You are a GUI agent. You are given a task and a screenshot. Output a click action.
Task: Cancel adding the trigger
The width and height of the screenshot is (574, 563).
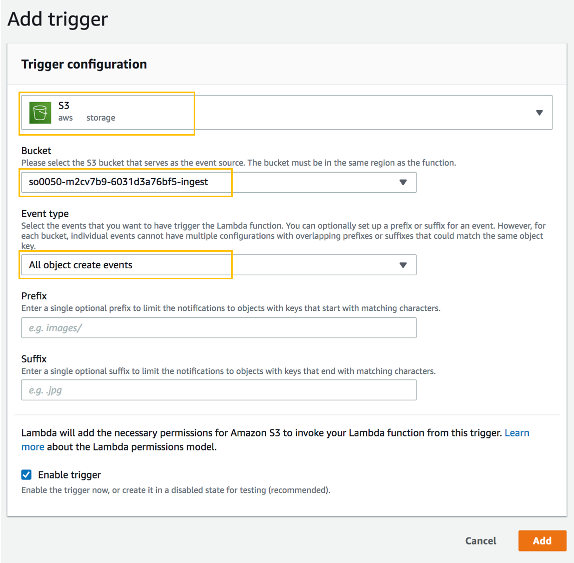pyautogui.click(x=480, y=541)
